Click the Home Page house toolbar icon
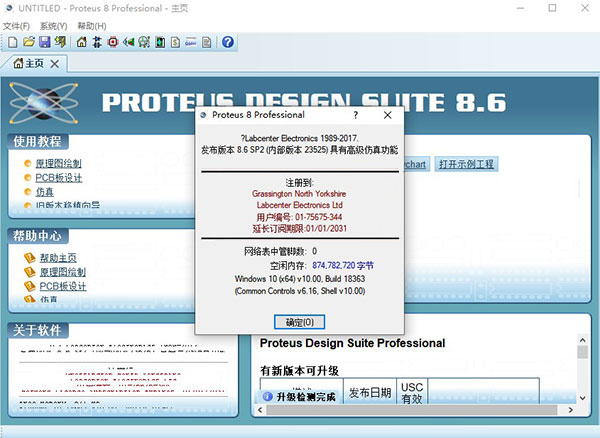The width and height of the screenshot is (600, 438). 82,42
